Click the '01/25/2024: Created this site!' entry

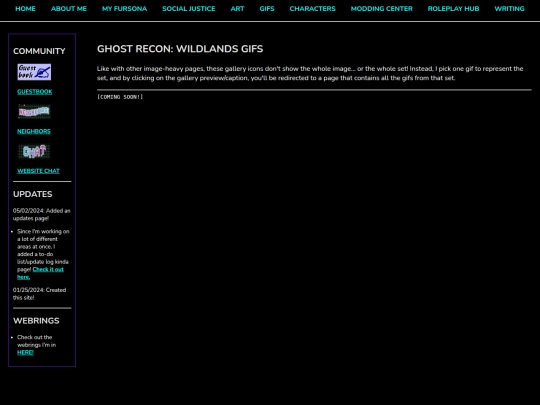click(x=40, y=294)
